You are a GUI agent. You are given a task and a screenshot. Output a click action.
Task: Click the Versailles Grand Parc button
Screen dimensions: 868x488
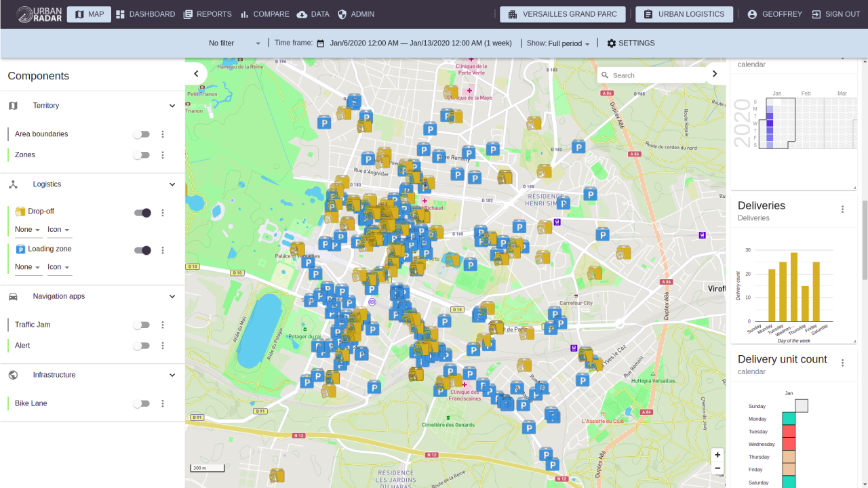click(x=562, y=14)
